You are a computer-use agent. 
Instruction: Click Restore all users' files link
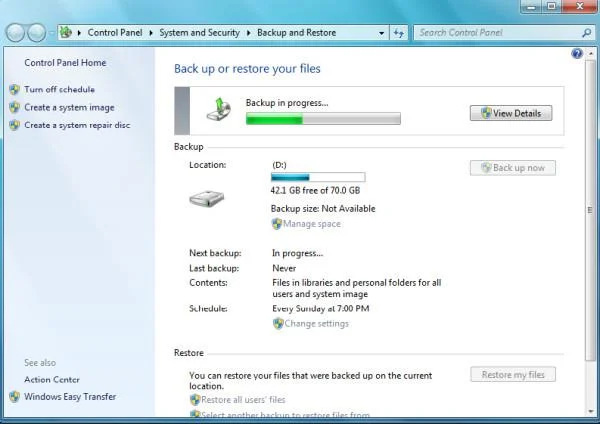243,400
